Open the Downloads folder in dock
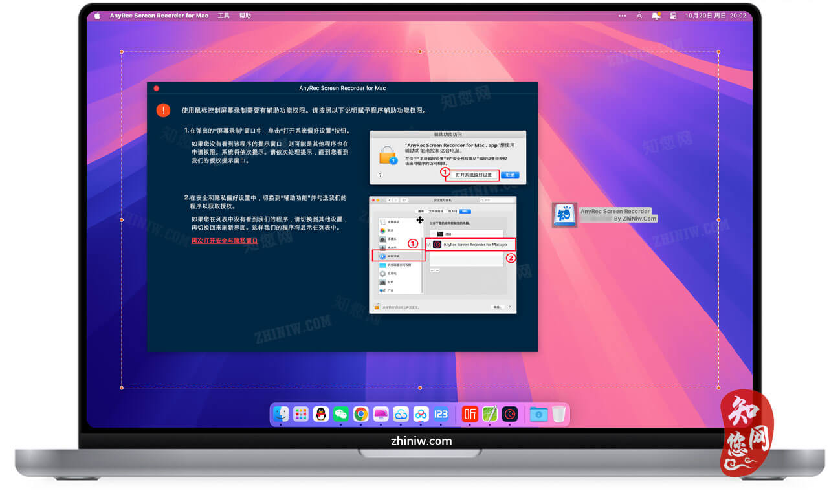Viewport: 840px width, 504px height. point(538,414)
